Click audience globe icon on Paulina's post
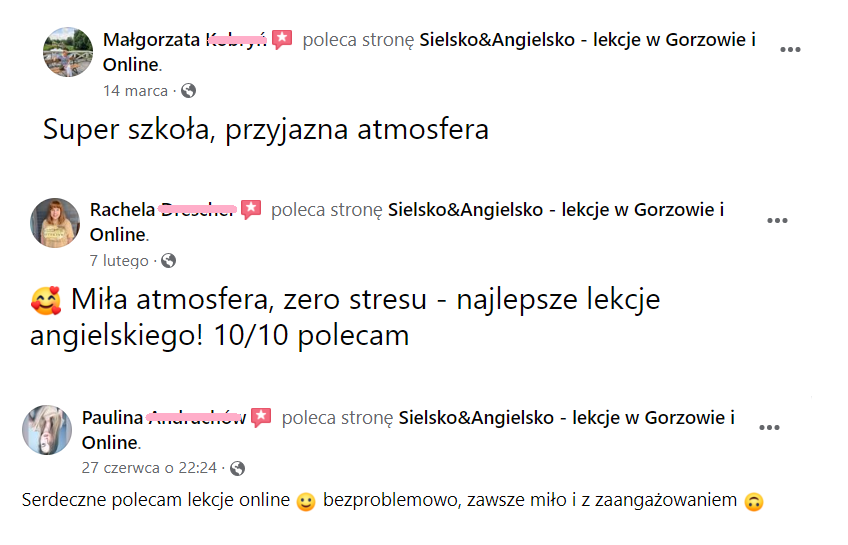The height and width of the screenshot is (545, 848). point(237,468)
